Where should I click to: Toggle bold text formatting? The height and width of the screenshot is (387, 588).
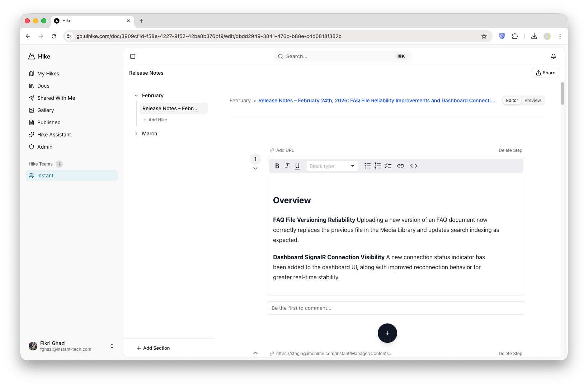(x=277, y=166)
